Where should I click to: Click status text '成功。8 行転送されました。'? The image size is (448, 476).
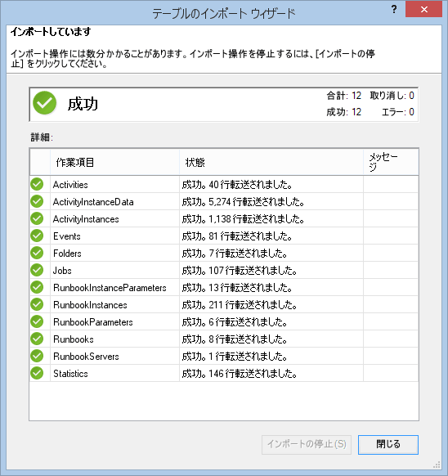(235, 339)
